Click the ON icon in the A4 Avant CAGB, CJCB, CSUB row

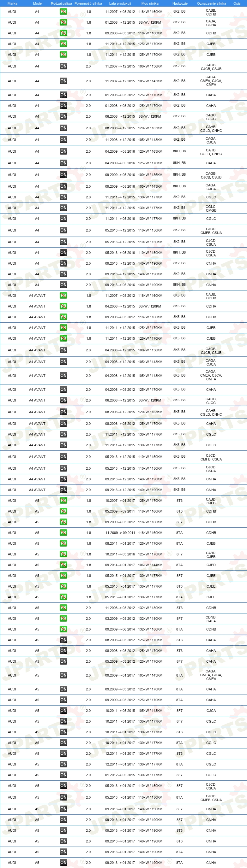point(63,350)
